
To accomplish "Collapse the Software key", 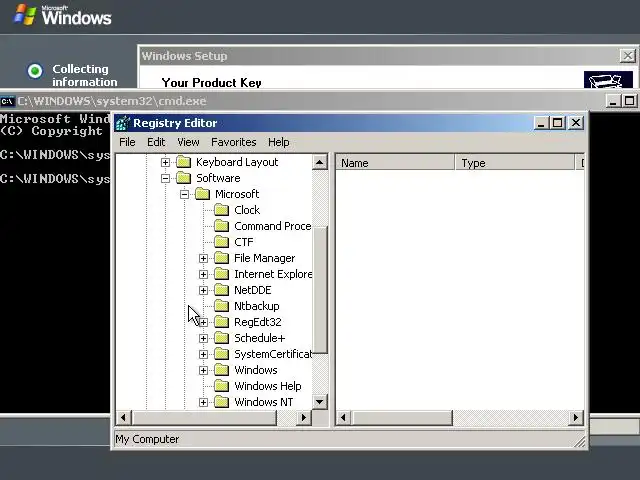I will coord(165,178).
